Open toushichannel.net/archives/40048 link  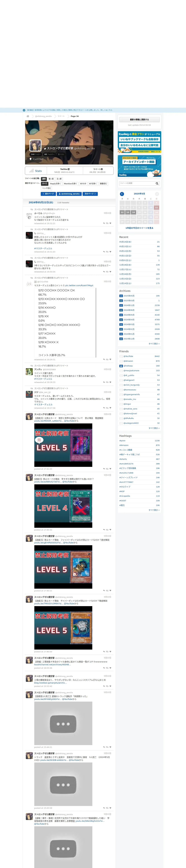click(x=52, y=665)
